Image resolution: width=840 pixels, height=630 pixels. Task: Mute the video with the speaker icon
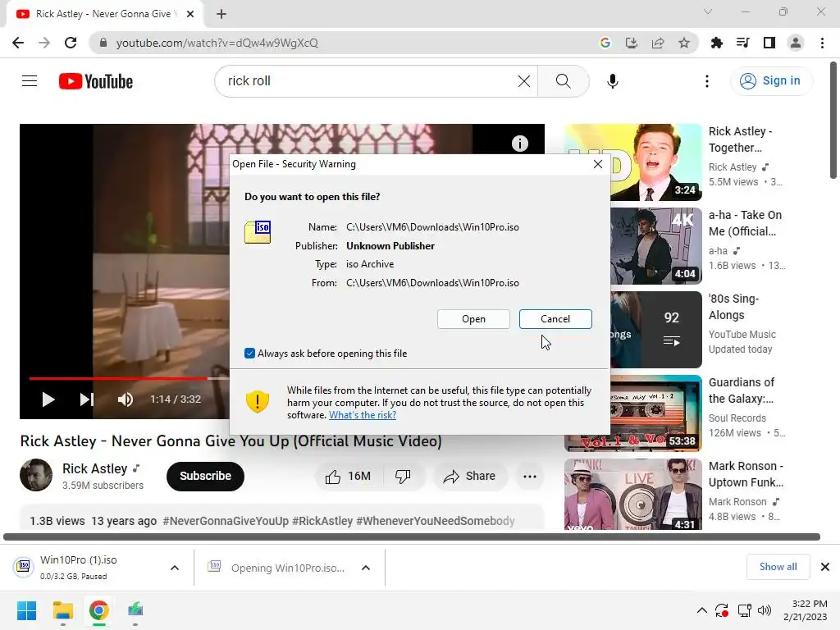click(126, 399)
